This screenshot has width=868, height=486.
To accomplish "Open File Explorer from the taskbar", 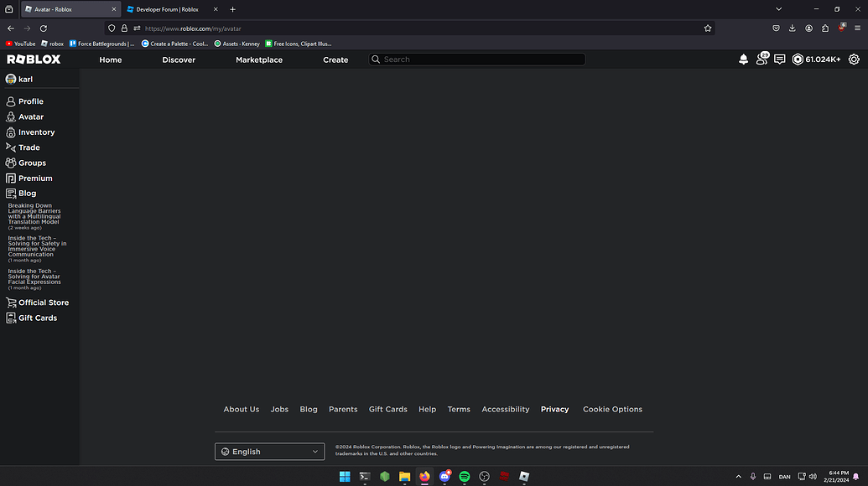I will tap(405, 477).
